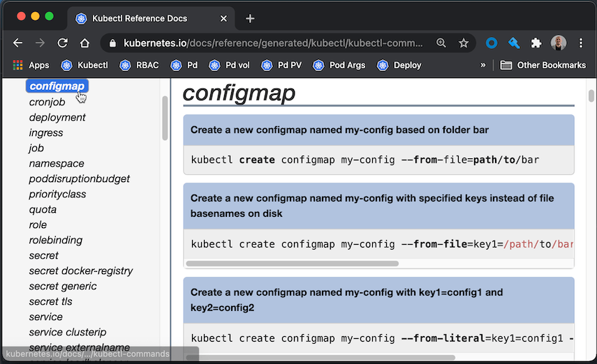
Task: Open the Other Bookmarks folder
Action: click(543, 66)
